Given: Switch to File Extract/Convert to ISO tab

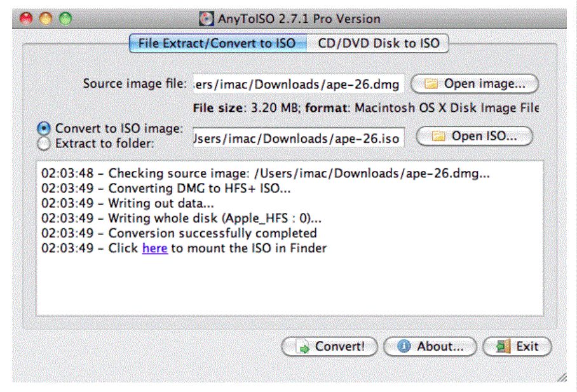Looking at the screenshot, I should tap(217, 43).
